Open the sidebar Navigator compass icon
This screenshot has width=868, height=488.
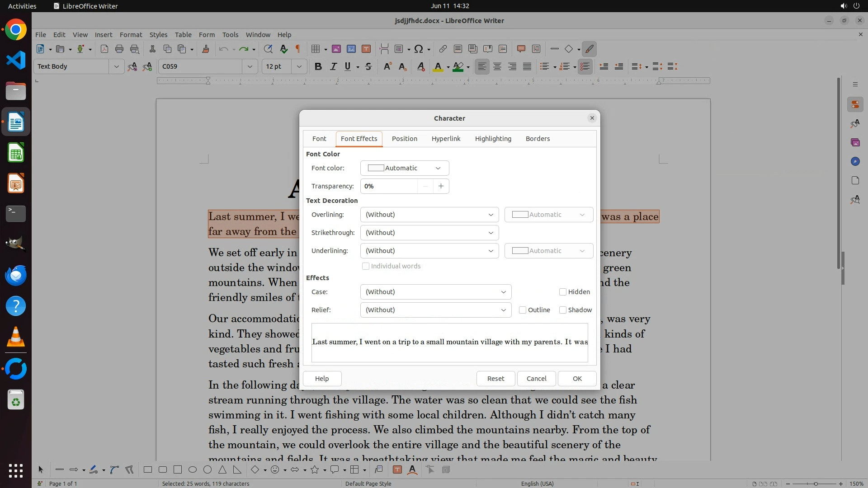[855, 161]
